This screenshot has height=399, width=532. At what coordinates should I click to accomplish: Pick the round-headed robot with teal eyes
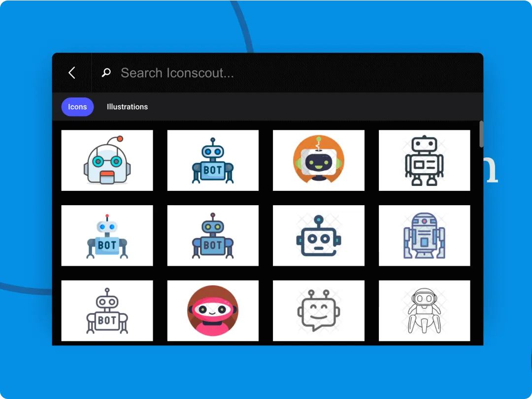pyautogui.click(x=107, y=160)
